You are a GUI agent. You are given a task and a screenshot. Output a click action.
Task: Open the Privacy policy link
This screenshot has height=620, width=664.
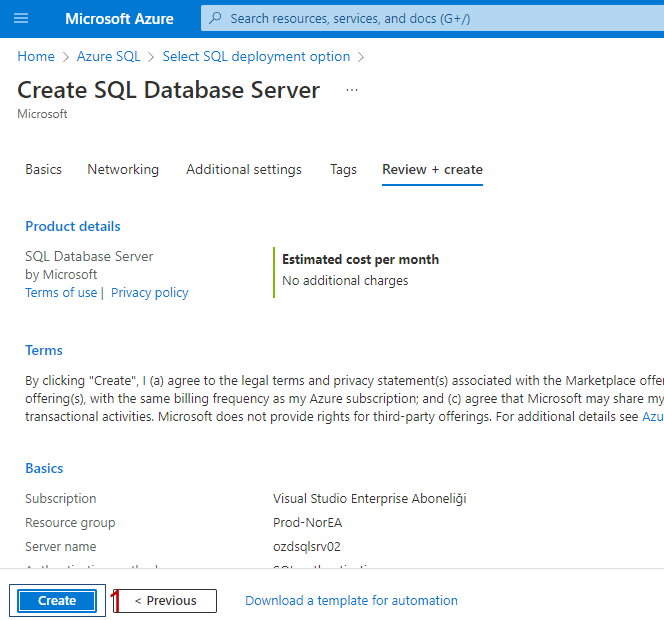coord(149,293)
